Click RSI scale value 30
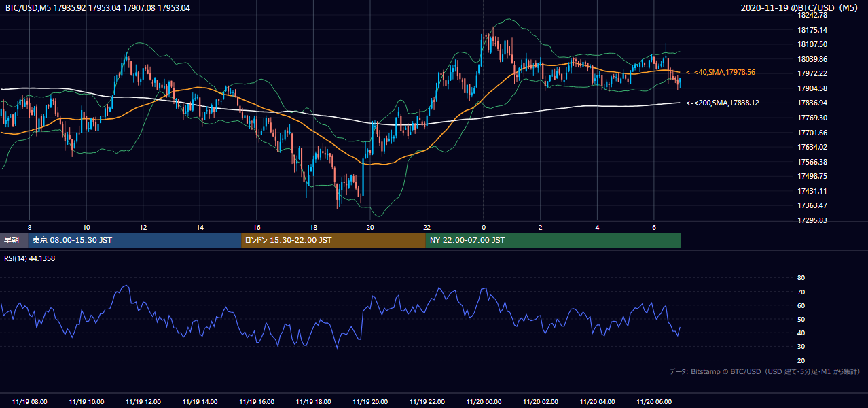The height and width of the screenshot is (408, 868). click(801, 347)
